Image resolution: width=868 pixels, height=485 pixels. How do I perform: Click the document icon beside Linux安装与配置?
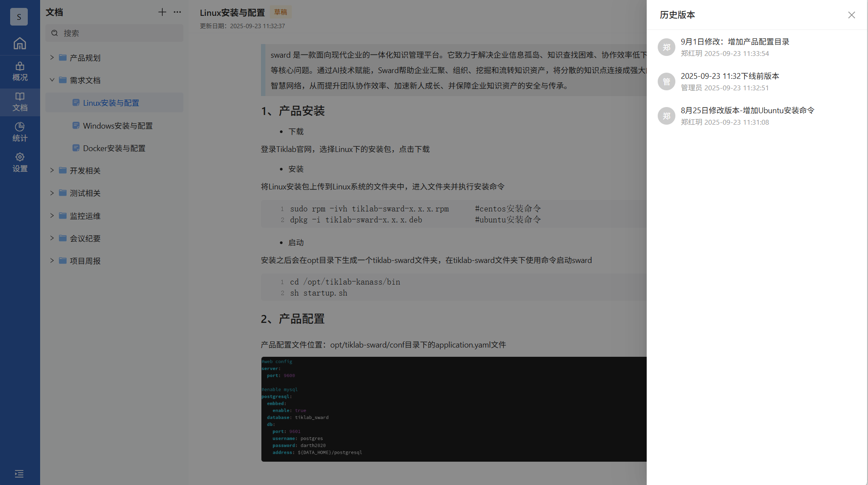pos(76,103)
